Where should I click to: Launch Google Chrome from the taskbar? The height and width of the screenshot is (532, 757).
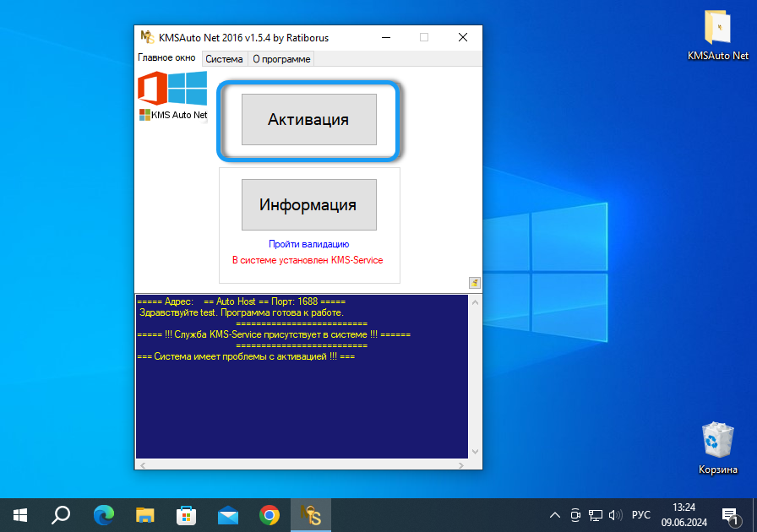[270, 515]
